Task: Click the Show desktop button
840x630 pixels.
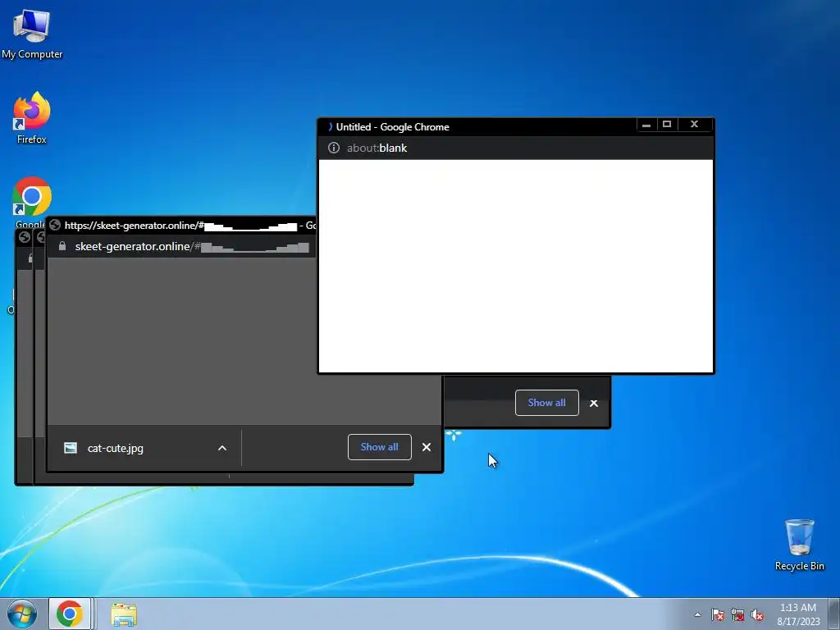Action: 833,614
